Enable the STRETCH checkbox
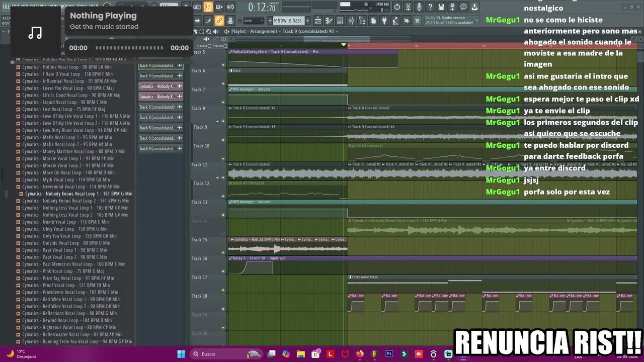The width and height of the screenshot is (644, 362). tap(225, 46)
